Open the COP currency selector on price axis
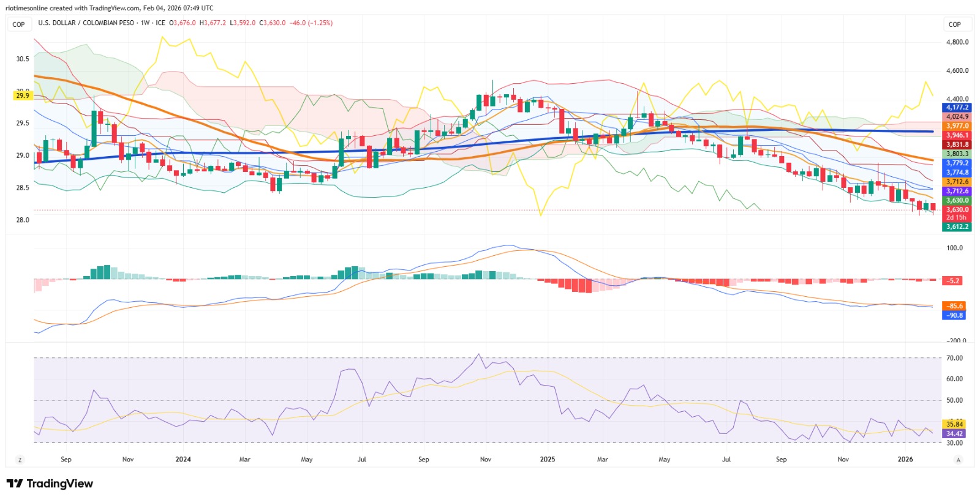Viewport: 980px width, 500px height. (x=955, y=24)
